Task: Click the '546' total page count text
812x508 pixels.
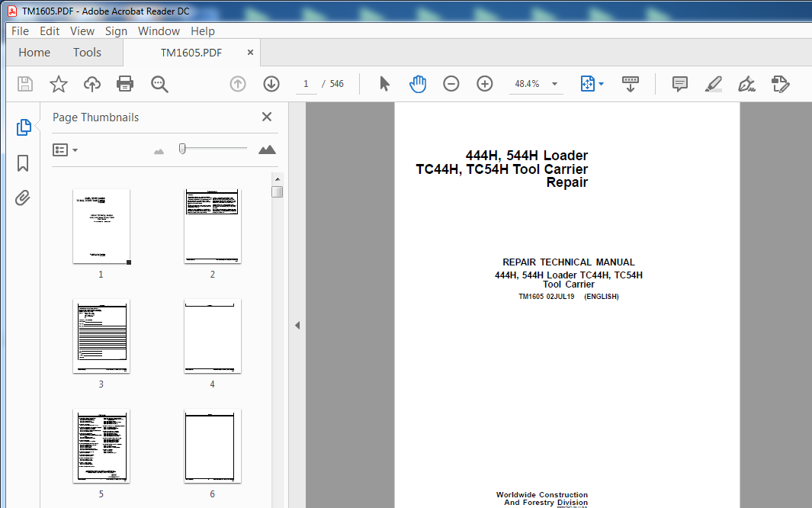Action: (336, 84)
